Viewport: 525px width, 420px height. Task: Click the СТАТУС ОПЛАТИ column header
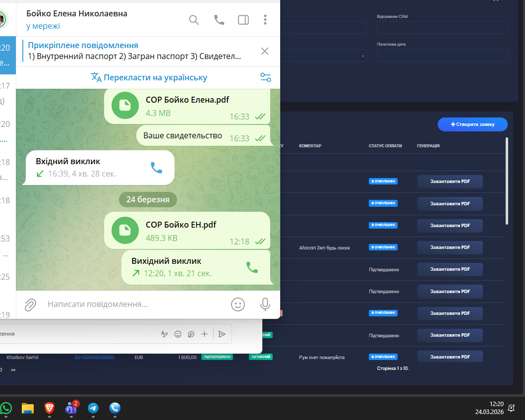pyautogui.click(x=385, y=146)
